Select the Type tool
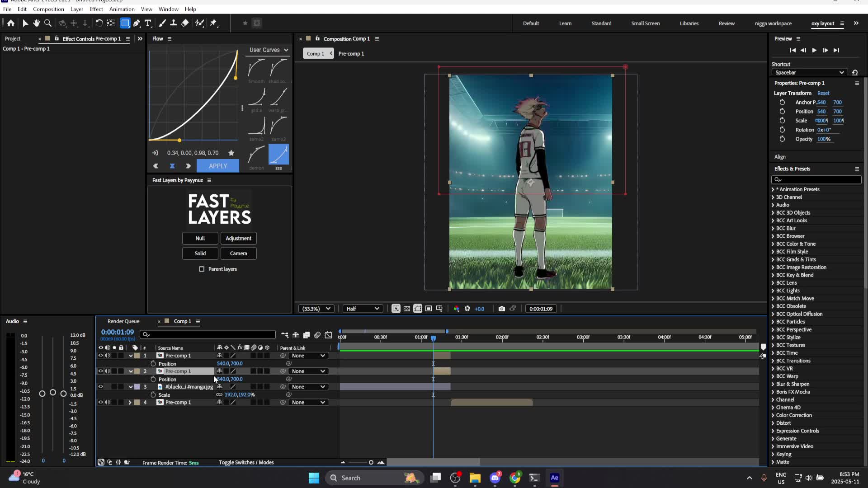Screen dimensions: 868x488 pyautogui.click(x=148, y=23)
